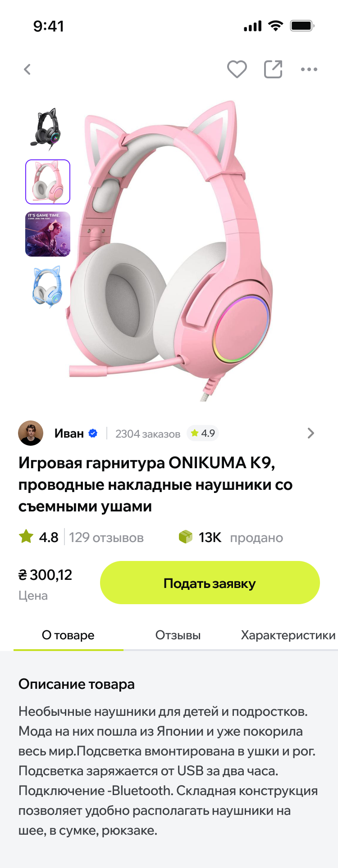Tap the green box sold icon

click(x=186, y=537)
